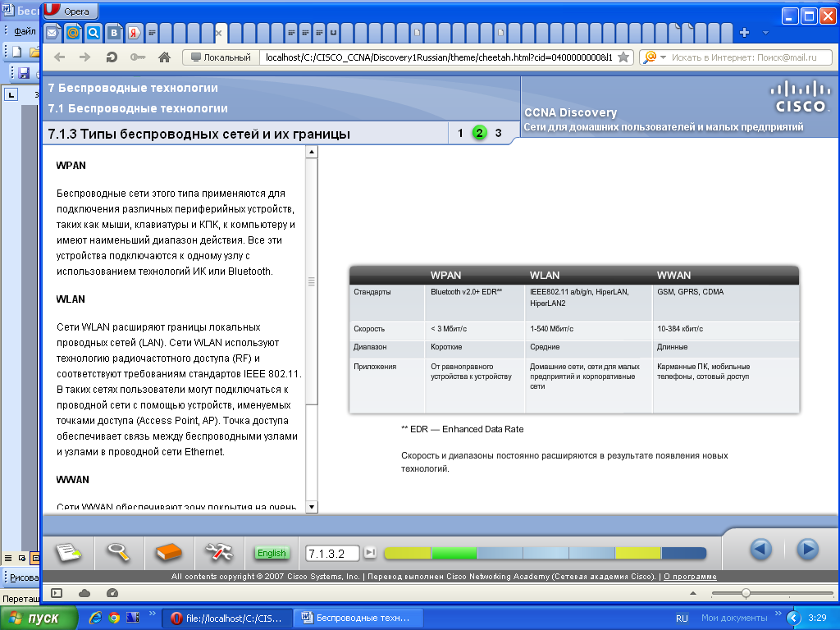Click the Mail.ru internet search field
This screenshot has width=840, height=630.
[750, 57]
